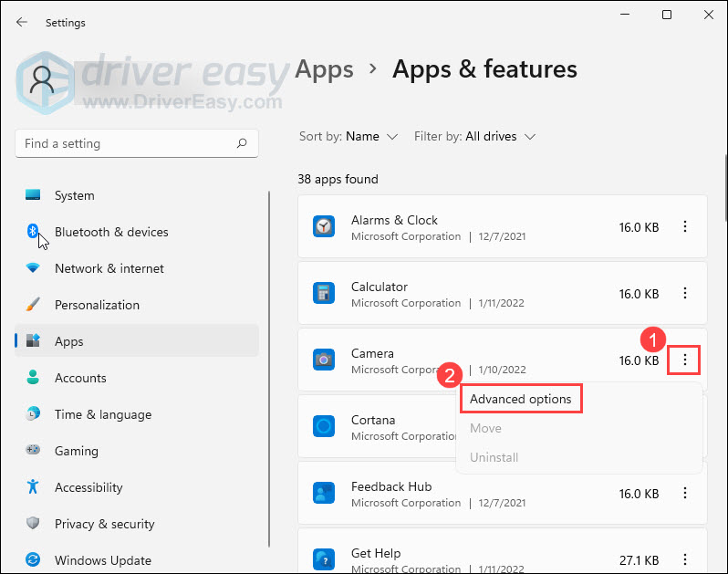Open more options for Calculator
This screenshot has width=728, height=574.
click(684, 294)
